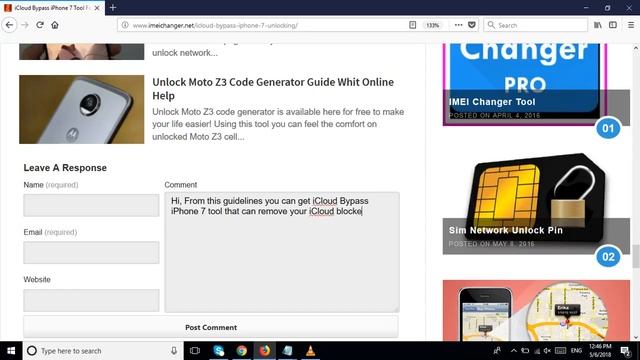
Task: Click the Leave A Response heading
Action: [x=65, y=168]
